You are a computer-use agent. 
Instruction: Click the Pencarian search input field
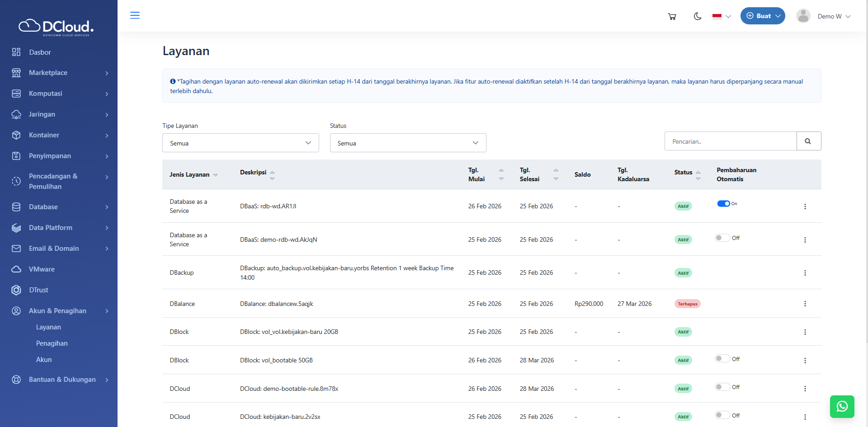(730, 141)
